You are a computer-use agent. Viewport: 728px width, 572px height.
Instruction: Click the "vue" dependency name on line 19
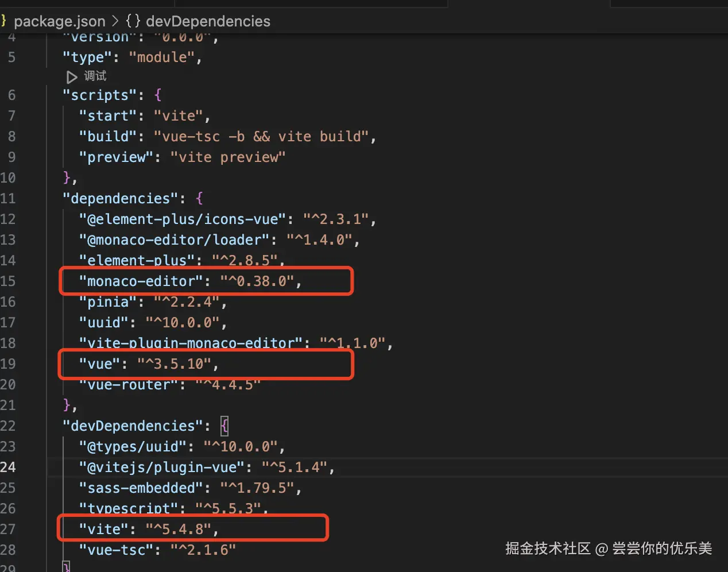100,364
